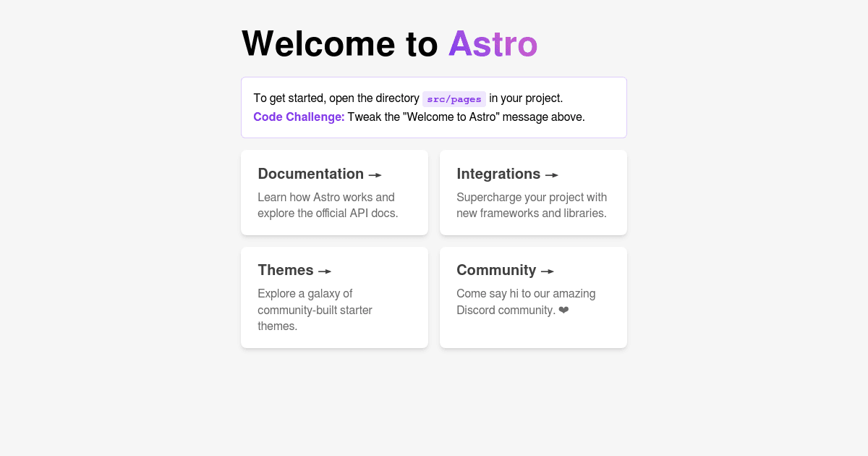Image resolution: width=868 pixels, height=456 pixels.
Task: Click the arrow icon next to Documentation
Action: (375, 174)
